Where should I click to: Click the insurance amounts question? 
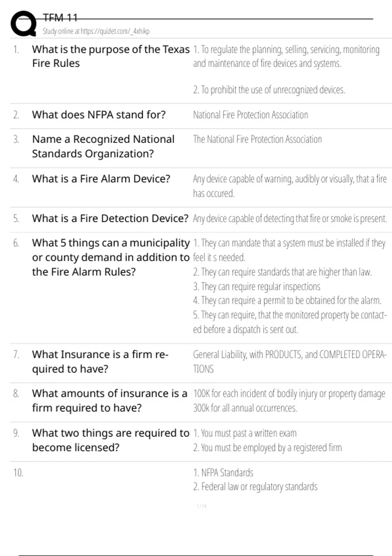[109, 401]
